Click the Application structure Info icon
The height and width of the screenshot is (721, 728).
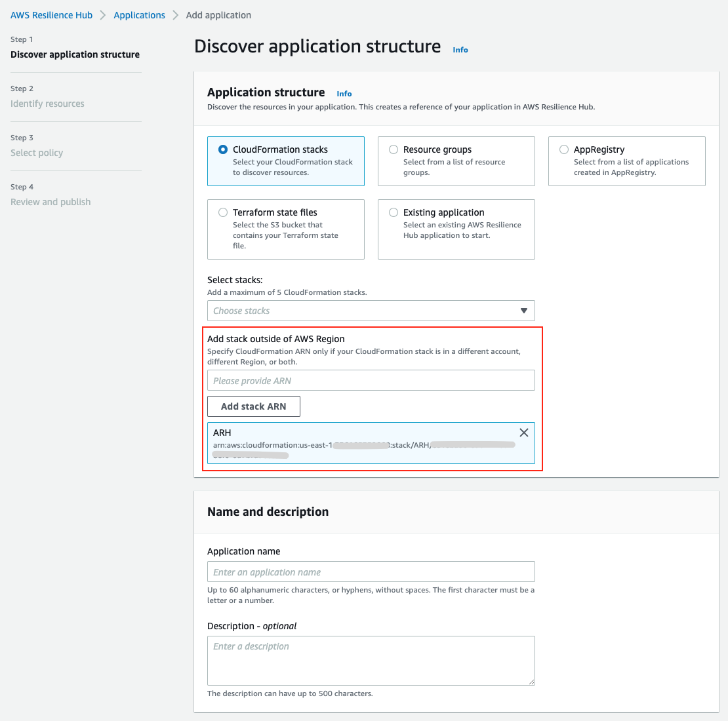(344, 93)
